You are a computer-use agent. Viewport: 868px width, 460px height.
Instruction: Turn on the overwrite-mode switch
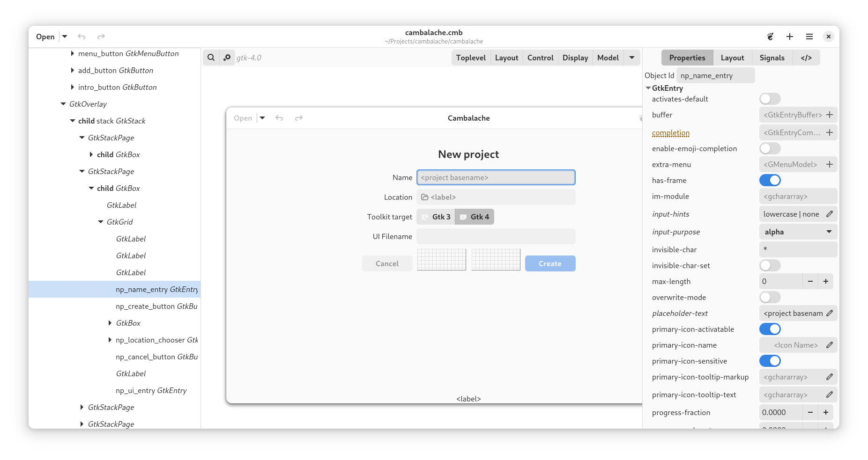tap(770, 297)
